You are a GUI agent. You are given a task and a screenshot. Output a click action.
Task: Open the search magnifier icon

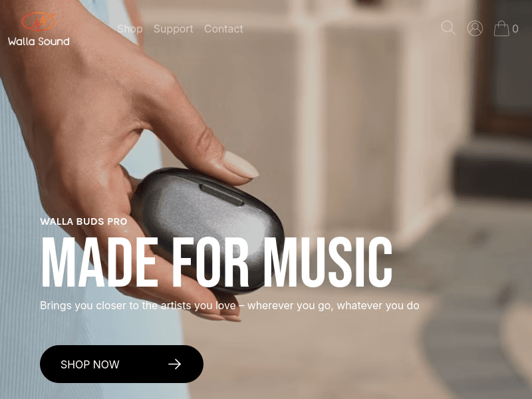pos(448,28)
